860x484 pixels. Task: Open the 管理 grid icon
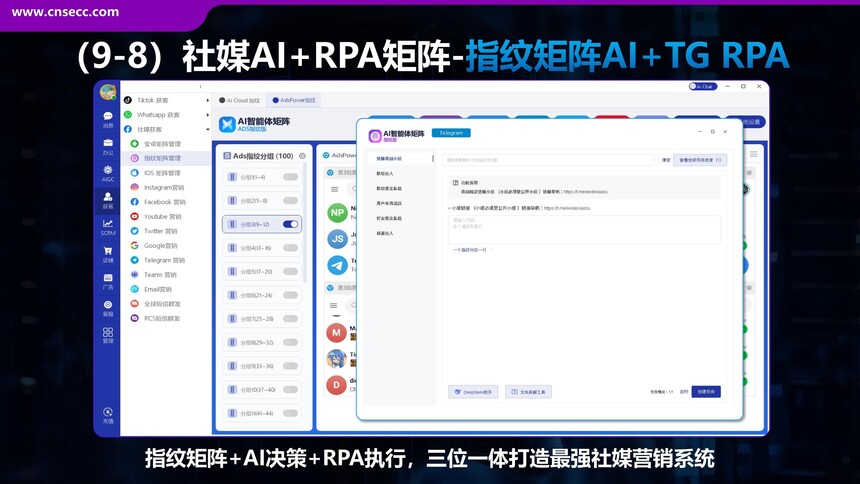click(108, 335)
